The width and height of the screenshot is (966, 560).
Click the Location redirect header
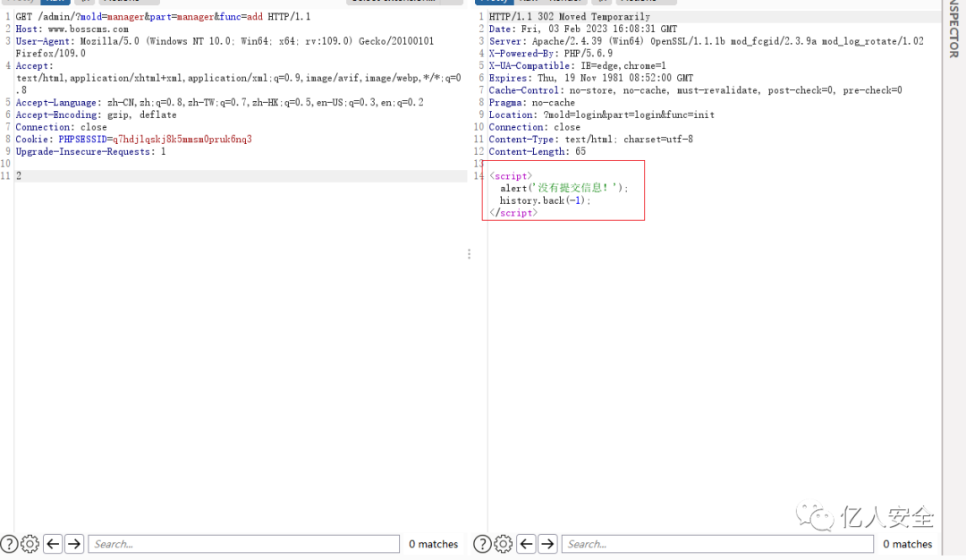coord(602,115)
